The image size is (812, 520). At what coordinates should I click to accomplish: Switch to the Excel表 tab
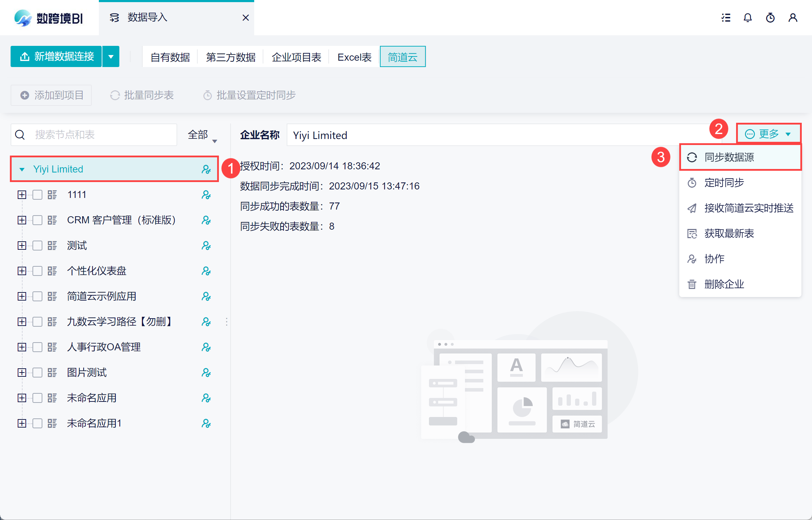pyautogui.click(x=354, y=57)
